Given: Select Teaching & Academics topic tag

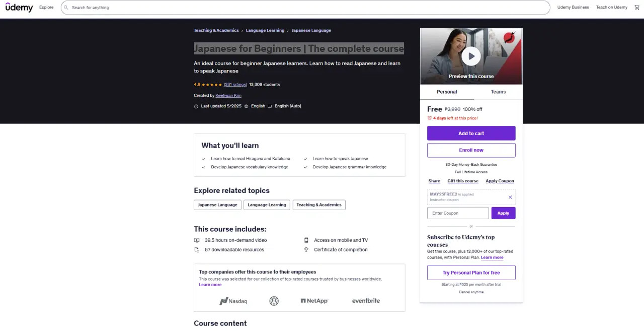Looking at the screenshot, I should [319, 205].
